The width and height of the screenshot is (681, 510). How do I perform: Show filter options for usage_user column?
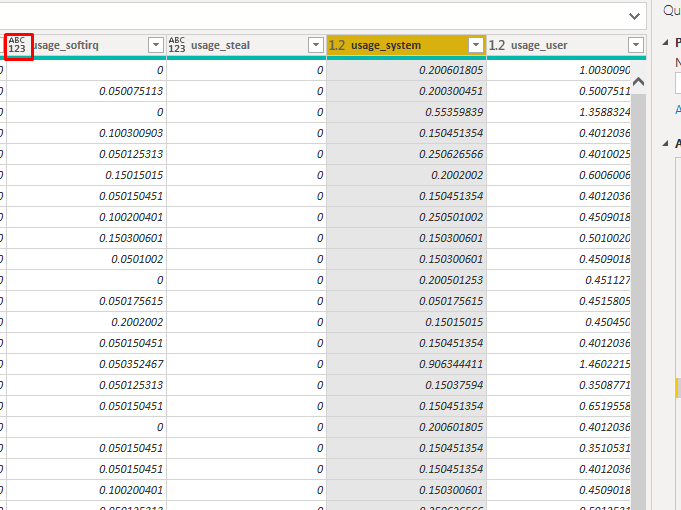(635, 45)
